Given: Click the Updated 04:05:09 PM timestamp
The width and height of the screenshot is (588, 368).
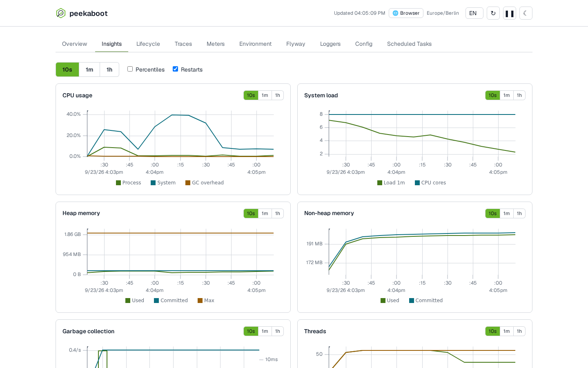Looking at the screenshot, I should point(359,13).
